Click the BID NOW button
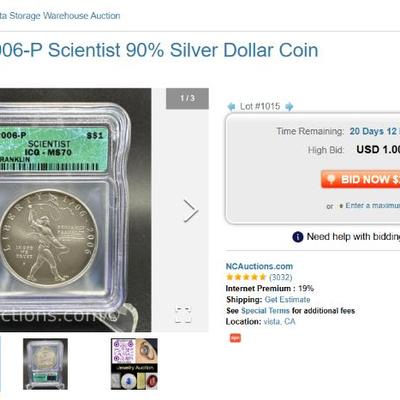Image resolution: width=400 pixels, height=400 pixels. pyautogui.click(x=360, y=179)
